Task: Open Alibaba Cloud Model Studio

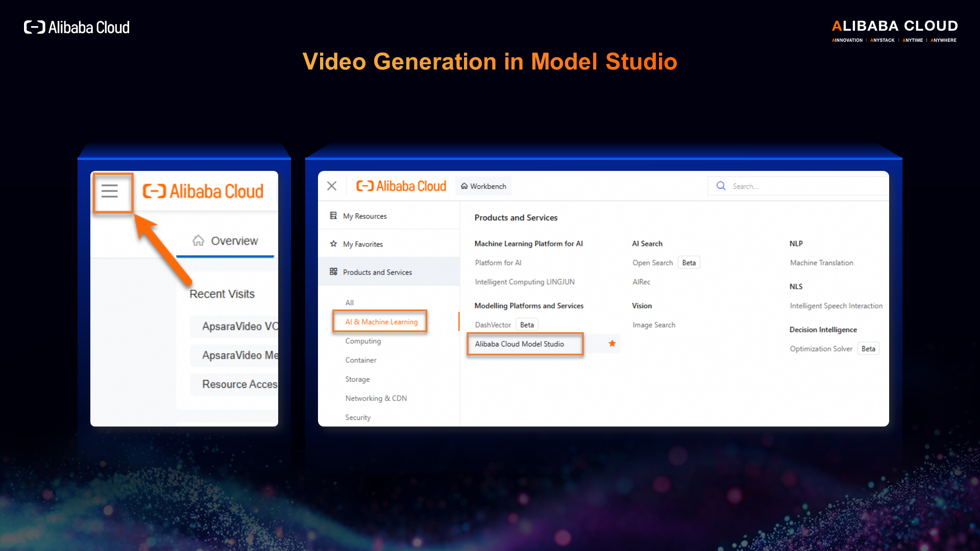Action: point(520,344)
